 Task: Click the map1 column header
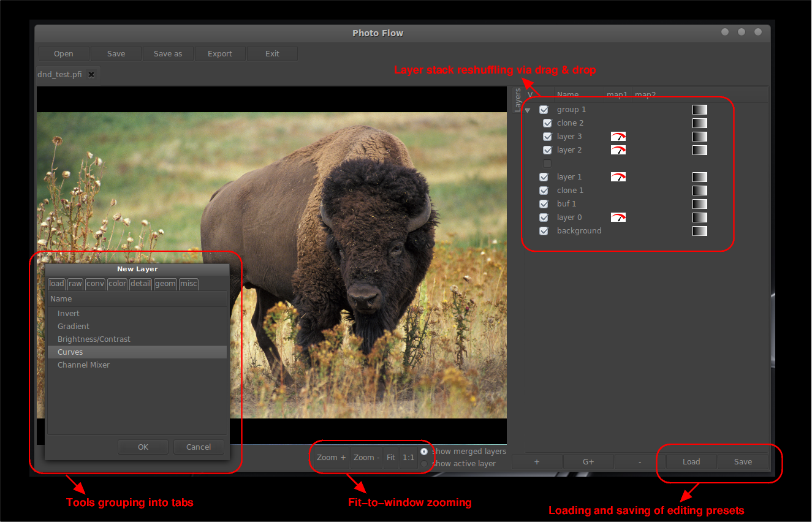pyautogui.click(x=617, y=95)
